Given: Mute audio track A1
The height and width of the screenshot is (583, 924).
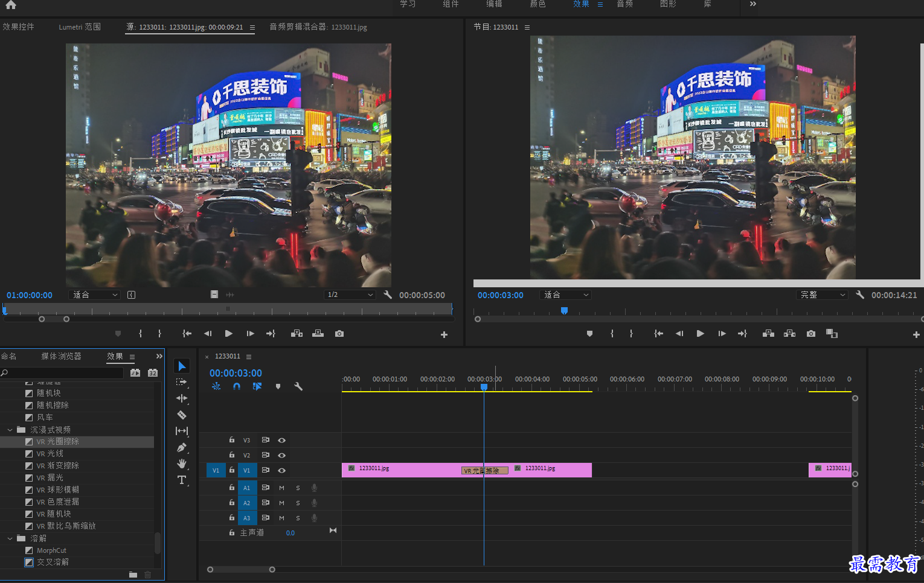Looking at the screenshot, I should coord(281,488).
